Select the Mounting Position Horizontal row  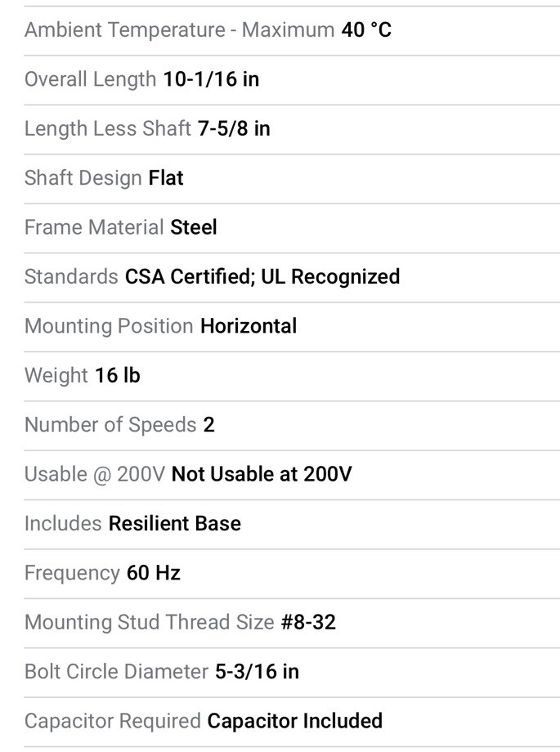tap(292, 327)
